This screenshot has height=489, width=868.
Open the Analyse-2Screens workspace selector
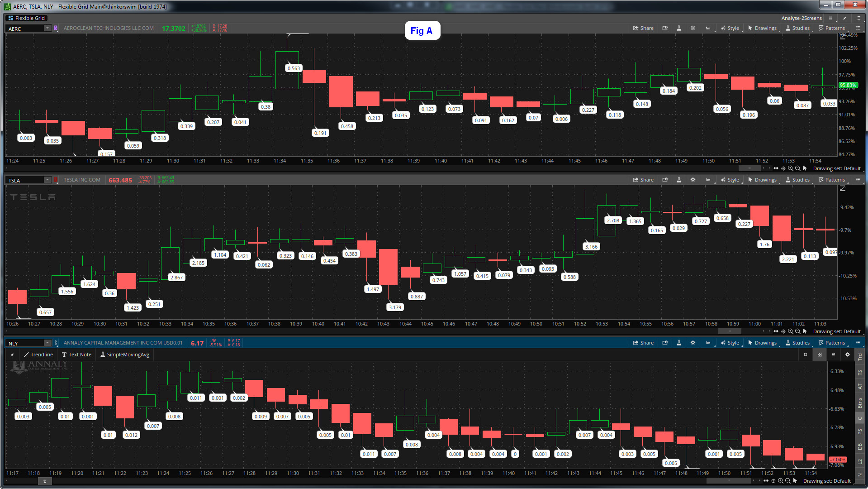tap(801, 18)
